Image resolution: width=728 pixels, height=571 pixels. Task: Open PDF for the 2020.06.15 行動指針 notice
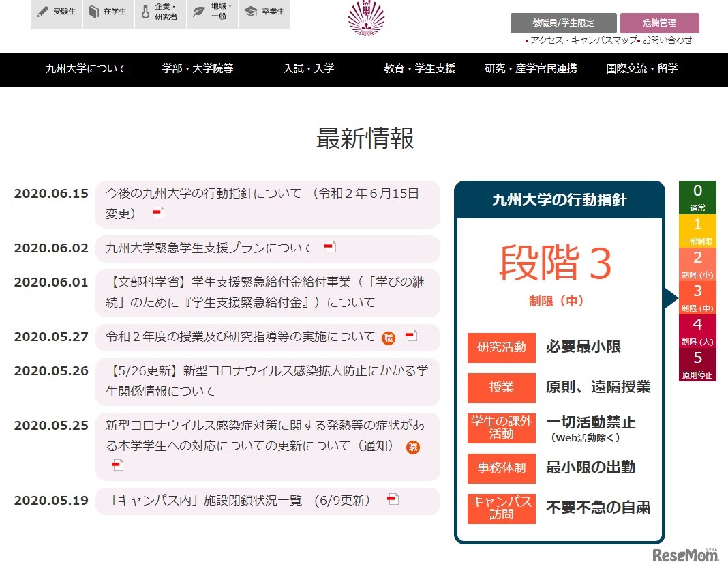point(158,211)
